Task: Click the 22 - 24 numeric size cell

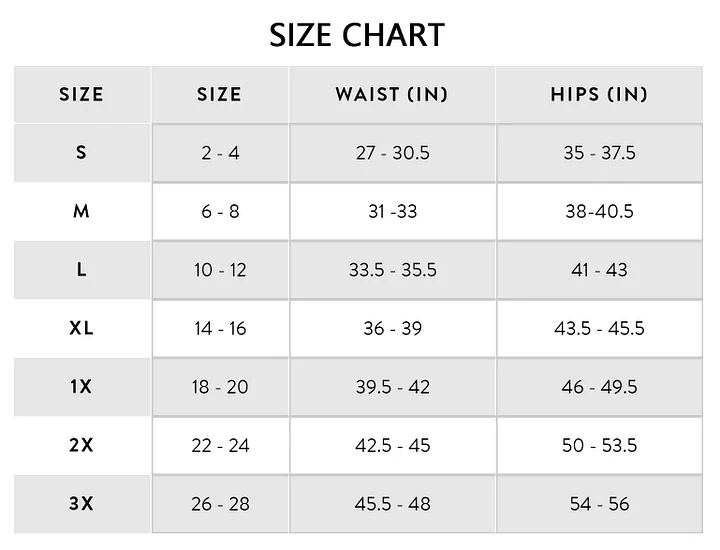Action: coord(220,445)
